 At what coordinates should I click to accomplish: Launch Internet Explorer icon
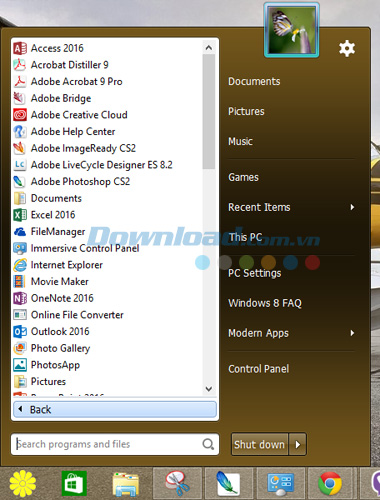(x=20, y=265)
